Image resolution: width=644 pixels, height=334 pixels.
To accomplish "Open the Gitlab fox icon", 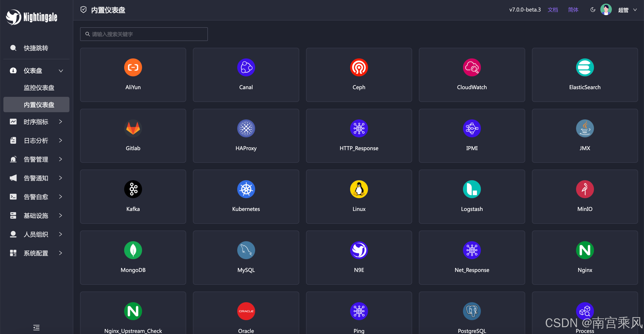I will pos(133,128).
